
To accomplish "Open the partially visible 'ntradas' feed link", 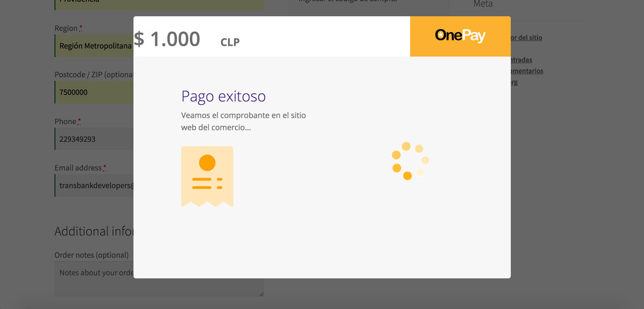I will [522, 60].
